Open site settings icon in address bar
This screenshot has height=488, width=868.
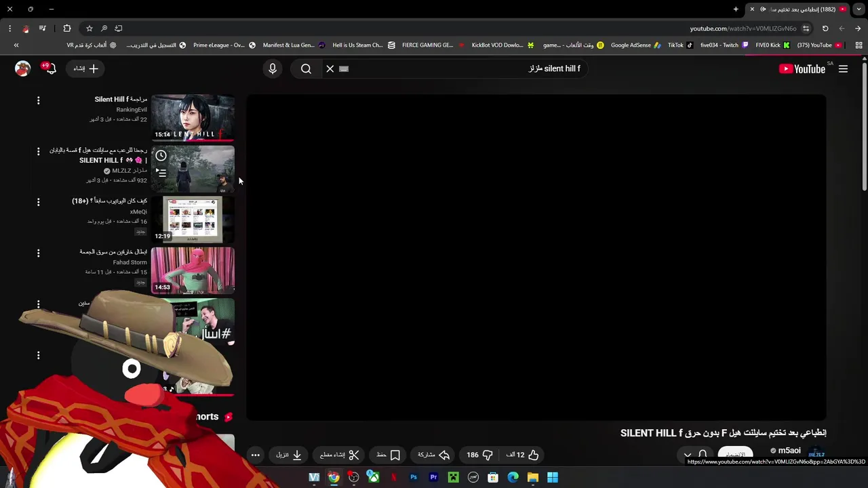806,28
